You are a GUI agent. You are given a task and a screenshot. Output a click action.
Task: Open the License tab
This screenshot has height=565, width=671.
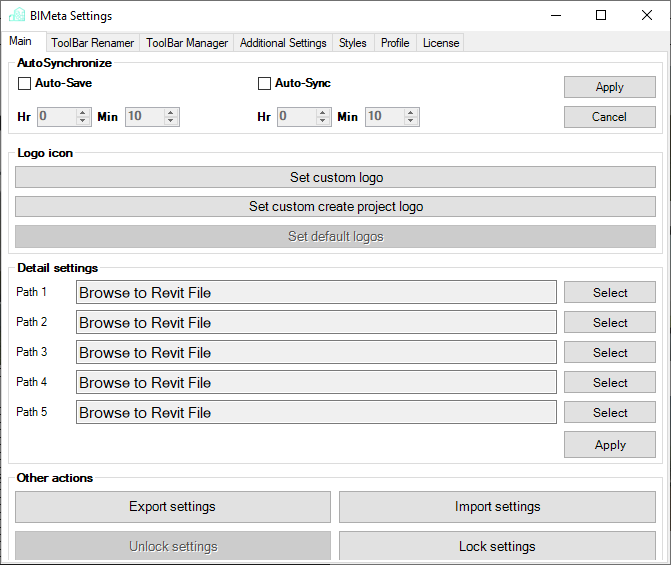(x=441, y=43)
